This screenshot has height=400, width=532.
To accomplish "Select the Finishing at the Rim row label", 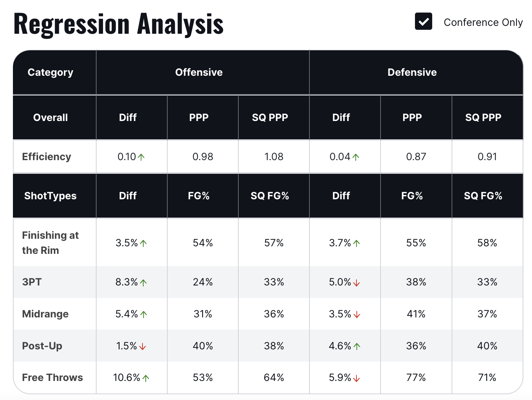I will click(50, 243).
